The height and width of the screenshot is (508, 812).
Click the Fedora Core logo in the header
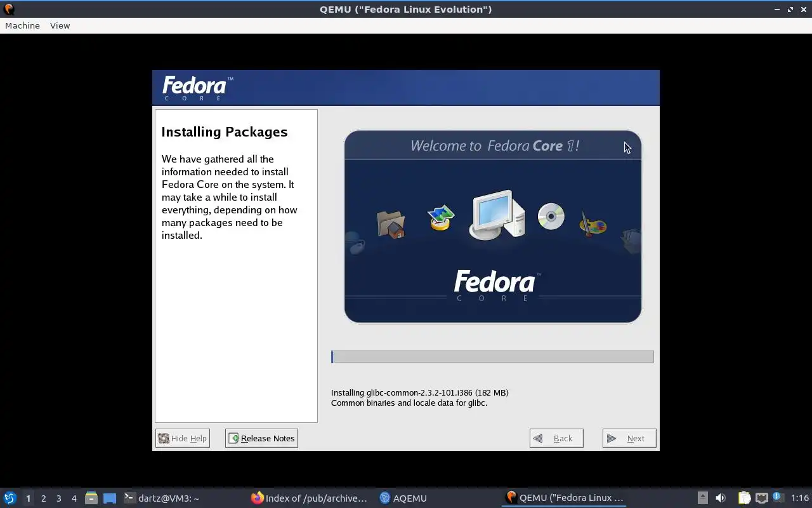click(197, 88)
